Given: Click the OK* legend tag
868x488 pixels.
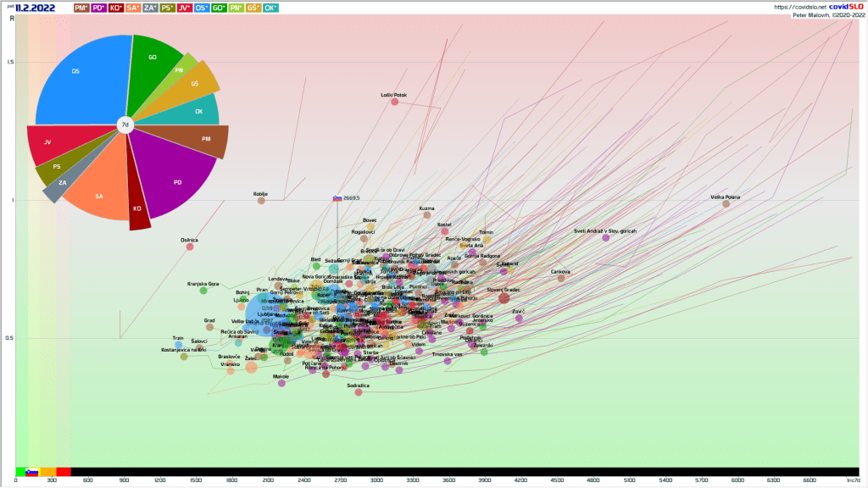Looking at the screenshot, I should 270,8.
